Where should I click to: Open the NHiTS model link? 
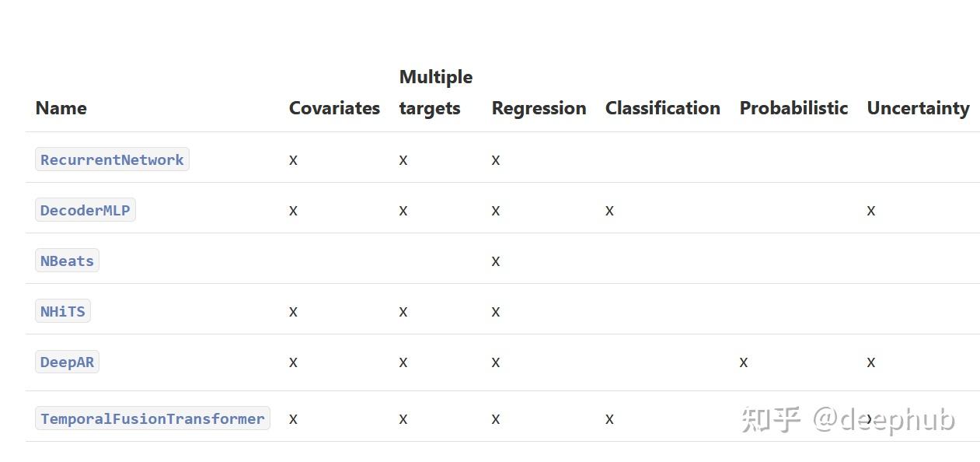coord(63,311)
